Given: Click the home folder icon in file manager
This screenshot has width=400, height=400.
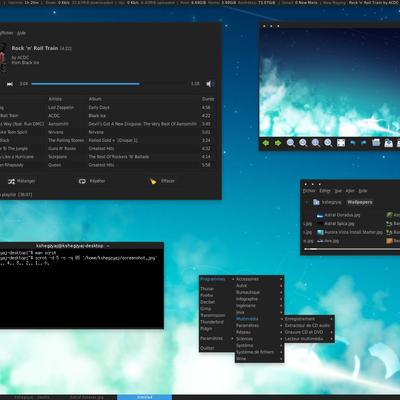Looking at the screenshot, I should pyautogui.click(x=316, y=202).
